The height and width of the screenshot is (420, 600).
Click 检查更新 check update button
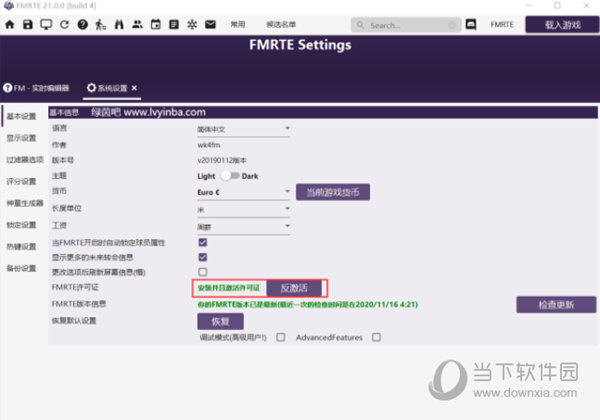coord(556,305)
